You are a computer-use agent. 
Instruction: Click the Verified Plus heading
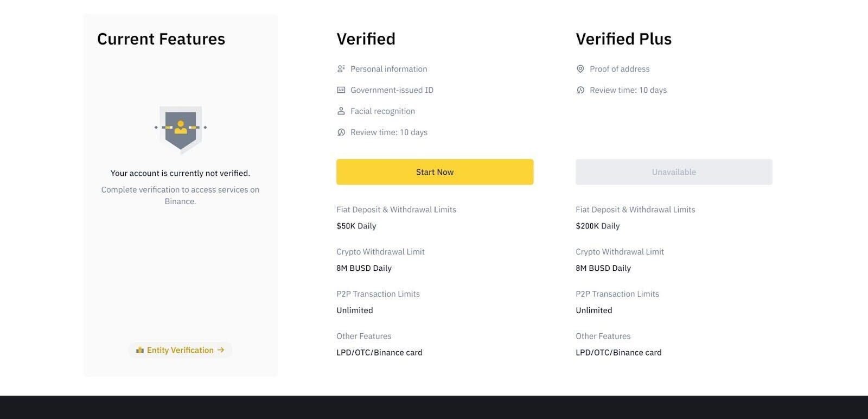point(624,39)
